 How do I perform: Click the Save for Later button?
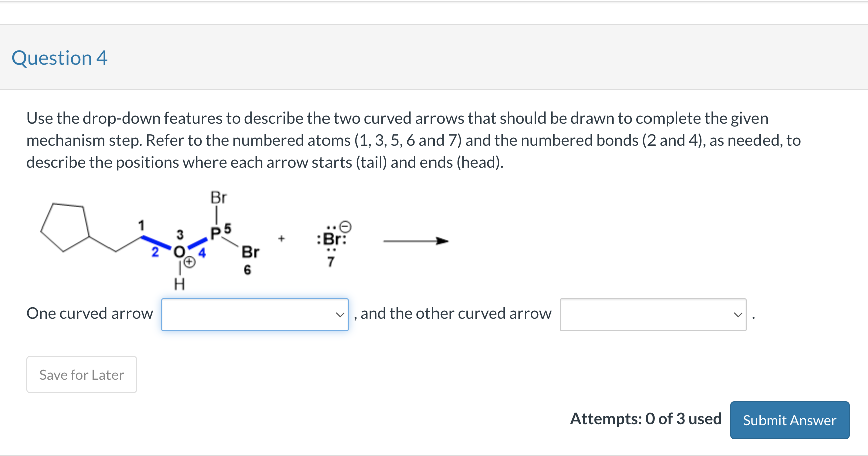coord(81,374)
